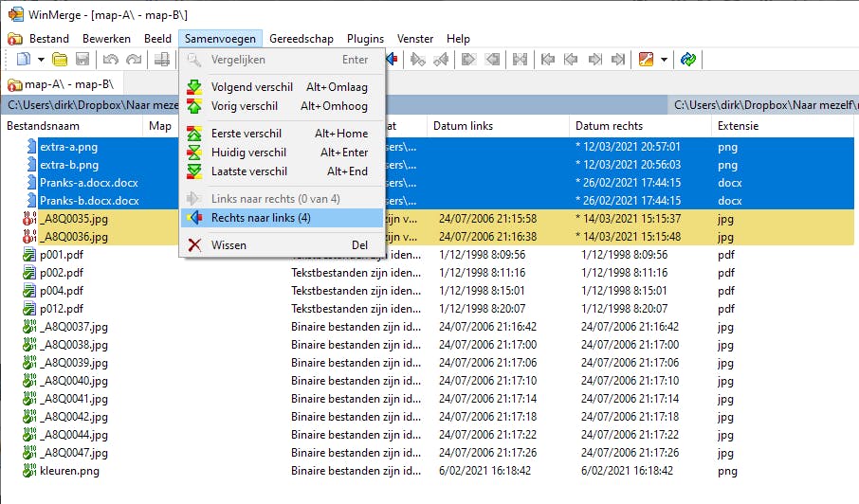Click the Options wrench toolbar icon
The width and height of the screenshot is (859, 504).
[x=647, y=59]
